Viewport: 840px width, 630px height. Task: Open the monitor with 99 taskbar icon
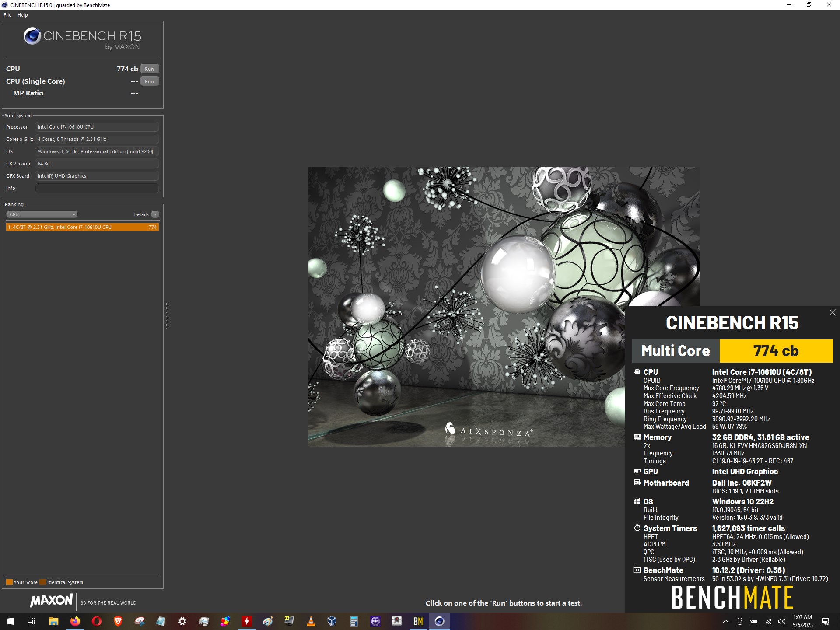(x=289, y=621)
